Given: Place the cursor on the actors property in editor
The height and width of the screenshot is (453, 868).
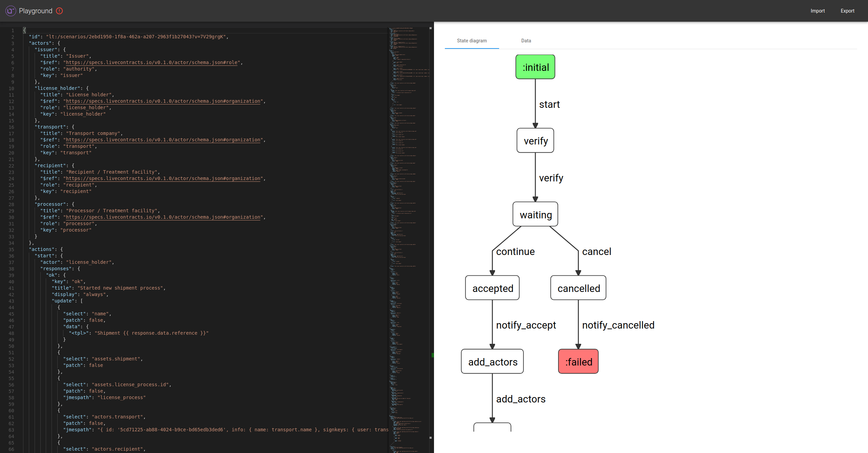Looking at the screenshot, I should [x=40, y=43].
